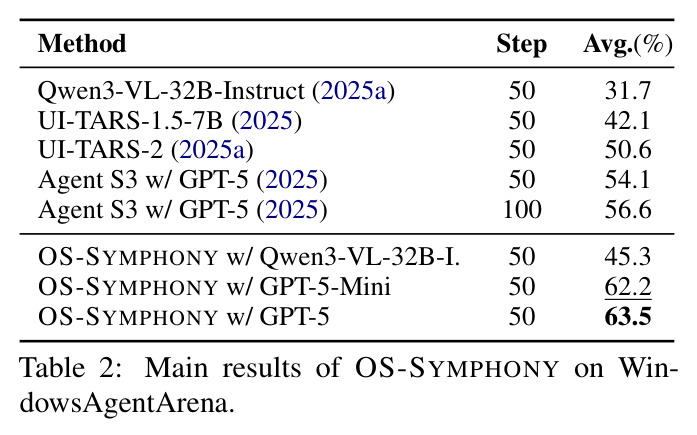697x435 pixels.
Task: Select the 45.3 average value
Action: (x=628, y=257)
